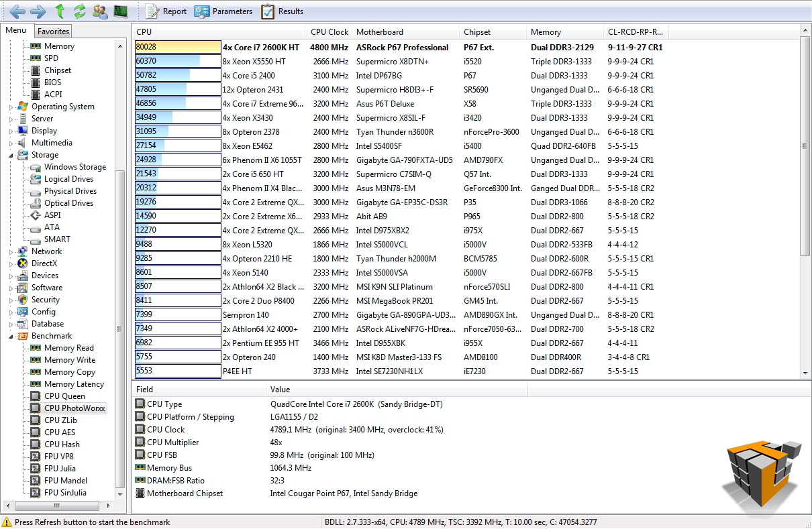The width and height of the screenshot is (812, 529).
Task: Open CPU Hash benchmark
Action: click(x=62, y=445)
